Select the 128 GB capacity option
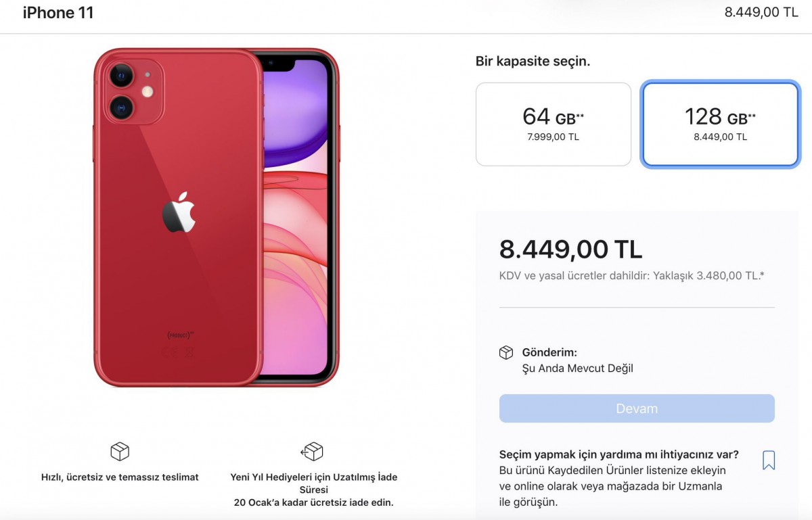The width and height of the screenshot is (812, 520). point(721,124)
